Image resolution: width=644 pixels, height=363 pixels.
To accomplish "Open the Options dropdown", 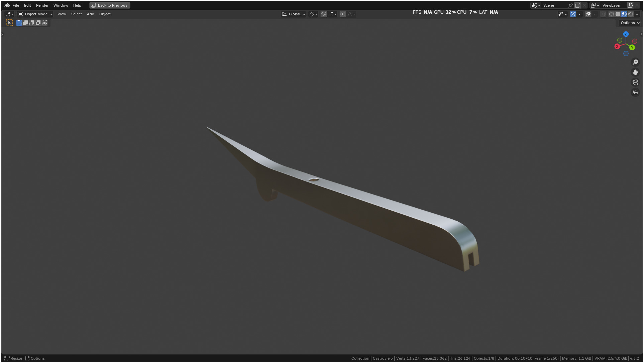I will pos(630,23).
